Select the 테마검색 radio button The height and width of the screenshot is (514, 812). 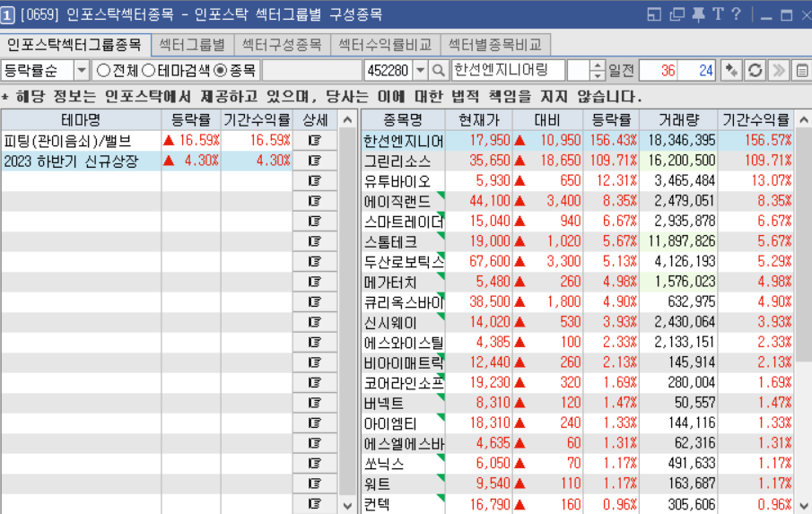click(149, 70)
